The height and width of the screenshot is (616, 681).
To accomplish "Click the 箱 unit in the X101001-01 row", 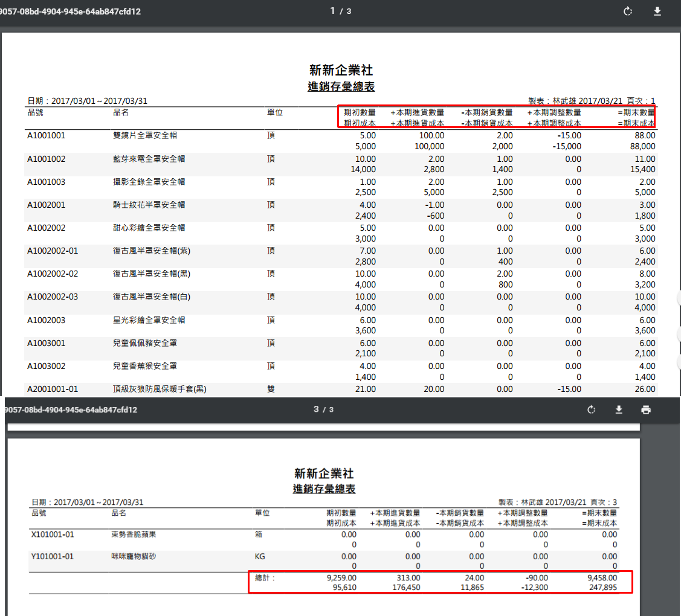I will click(259, 534).
